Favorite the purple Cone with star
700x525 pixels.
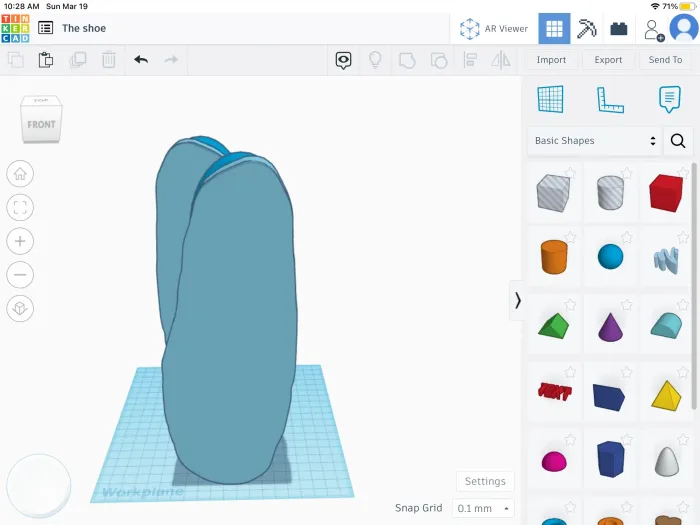(627, 304)
